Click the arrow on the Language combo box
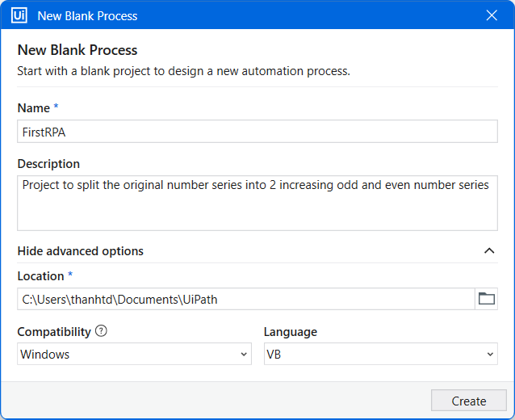 coord(490,355)
